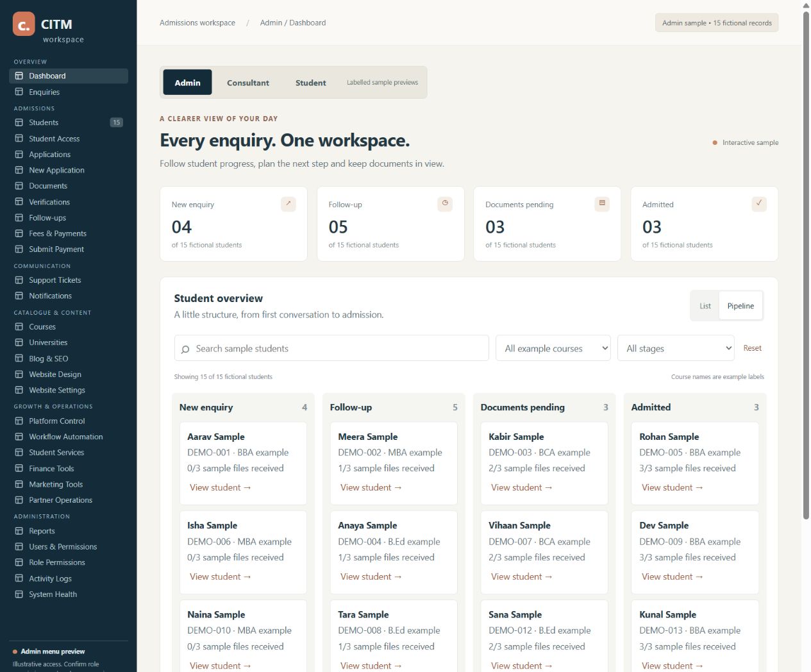This screenshot has width=811, height=672.
Task: Click the Reports sidebar icon
Action: 19,531
